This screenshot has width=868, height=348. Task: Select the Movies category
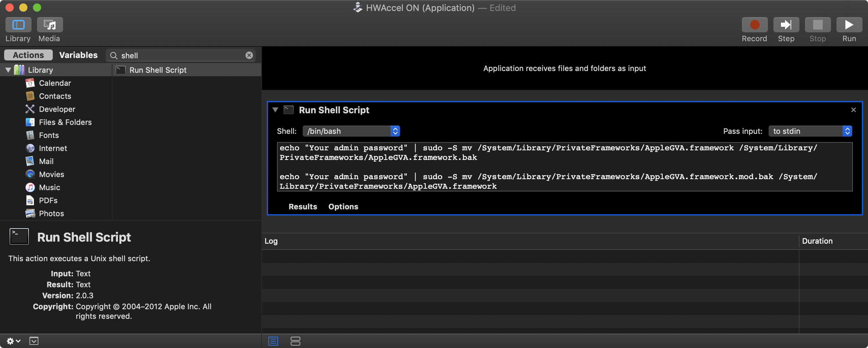click(x=51, y=174)
